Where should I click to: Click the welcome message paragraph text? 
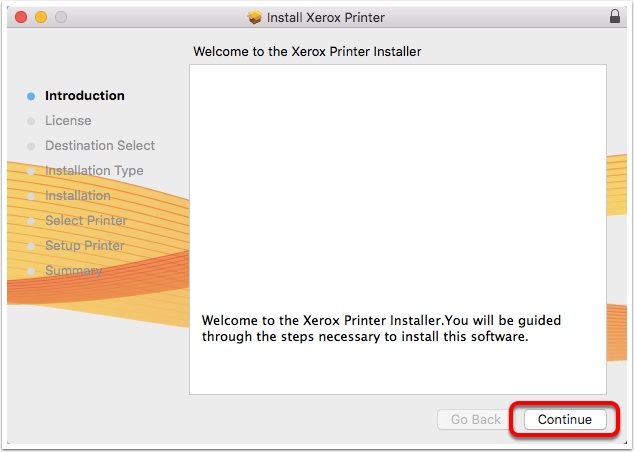[x=381, y=328]
